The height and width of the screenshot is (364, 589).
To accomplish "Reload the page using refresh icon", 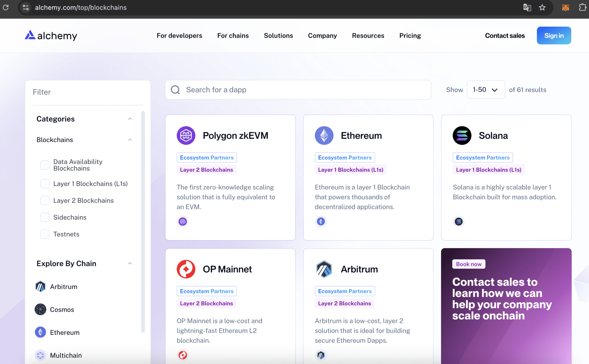I will (x=6, y=8).
